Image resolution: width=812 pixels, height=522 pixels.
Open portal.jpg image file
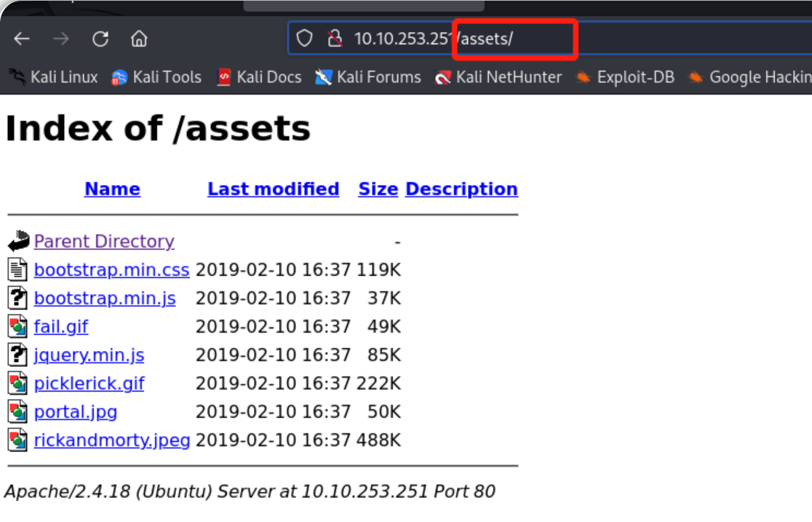click(76, 413)
